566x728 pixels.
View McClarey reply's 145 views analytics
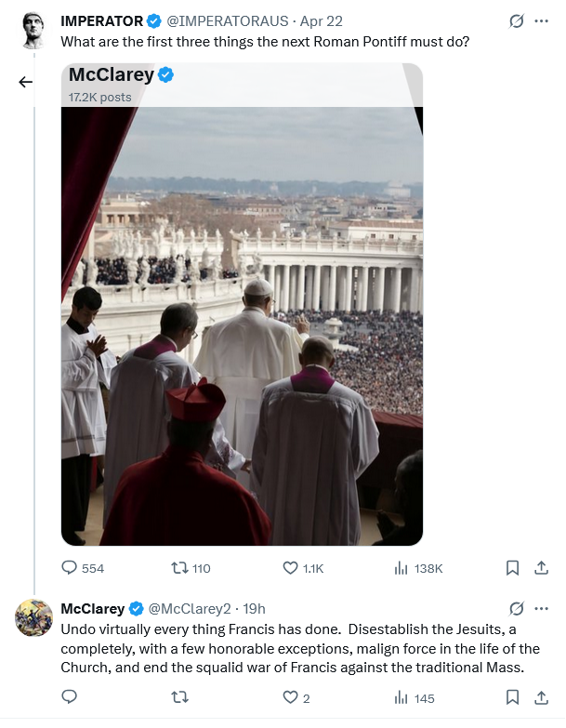pos(402,697)
